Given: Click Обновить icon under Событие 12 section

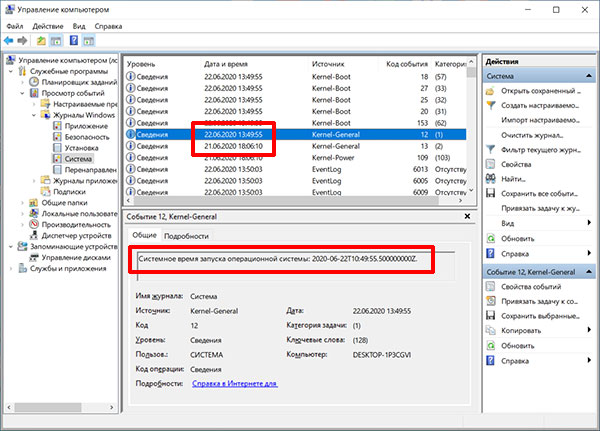Looking at the screenshot, I should pyautogui.click(x=491, y=346).
